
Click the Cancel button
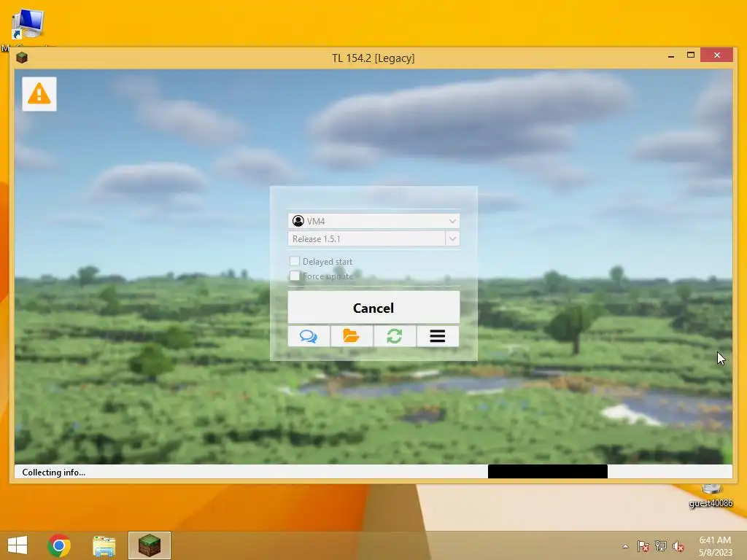pos(373,308)
